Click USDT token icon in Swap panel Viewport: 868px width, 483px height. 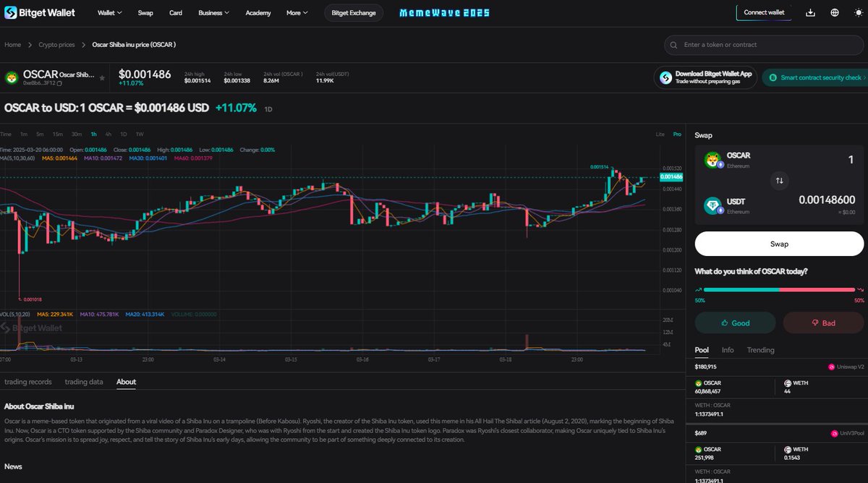(714, 205)
